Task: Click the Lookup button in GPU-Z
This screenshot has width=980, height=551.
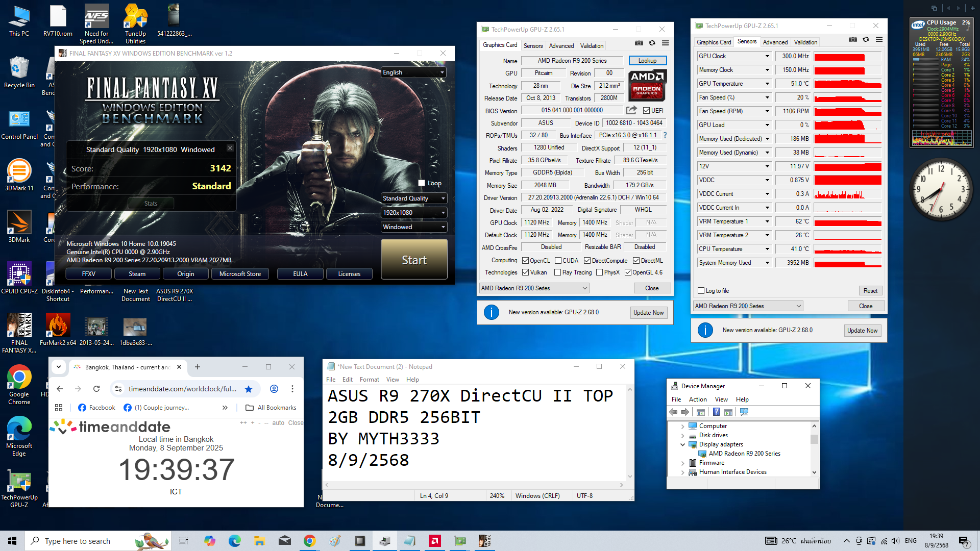Action: click(x=647, y=61)
